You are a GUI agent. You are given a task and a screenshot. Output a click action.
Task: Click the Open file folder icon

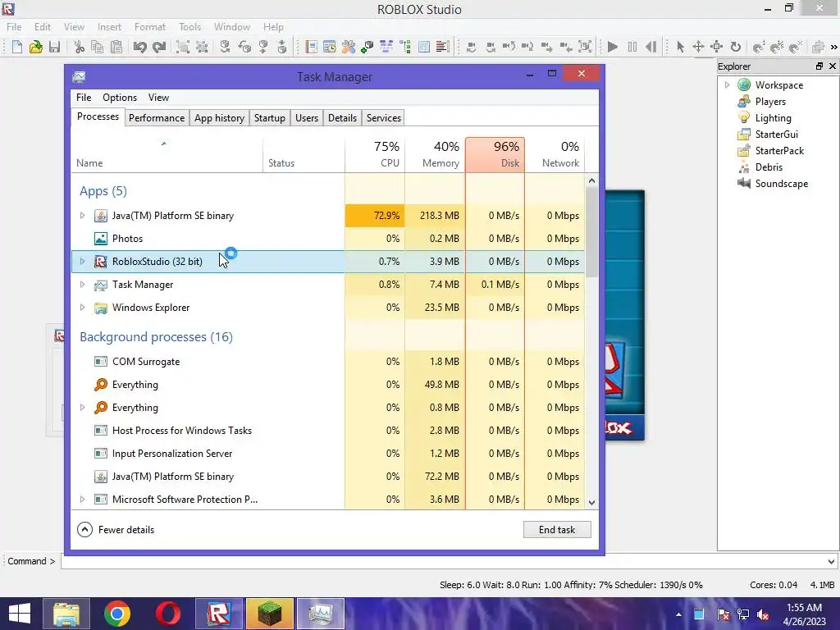click(x=36, y=47)
